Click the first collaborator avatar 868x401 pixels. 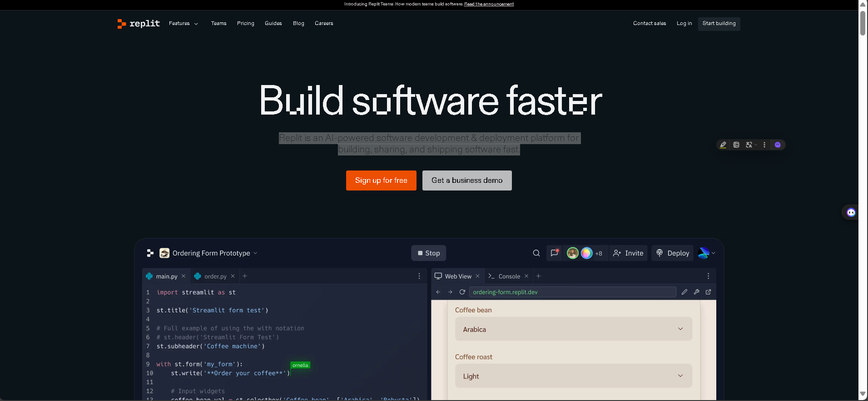point(573,253)
